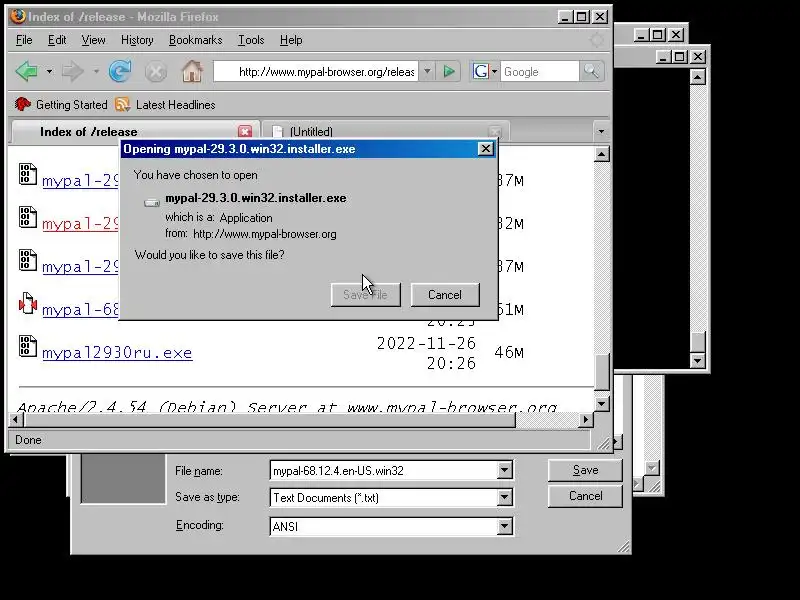Click the binary file icon of the red visited mypal-29 link
Viewport: 800px width, 600px height.
[x=28, y=217]
